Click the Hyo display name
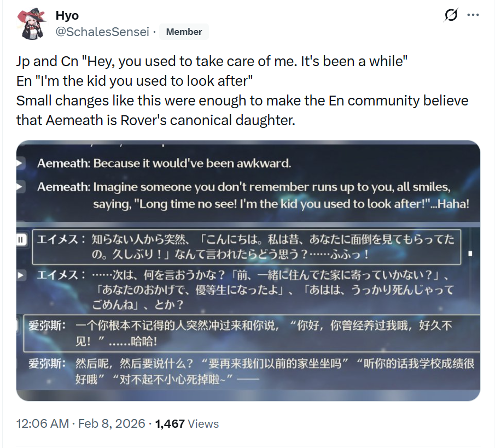This screenshot has height=448, width=501. point(67,15)
